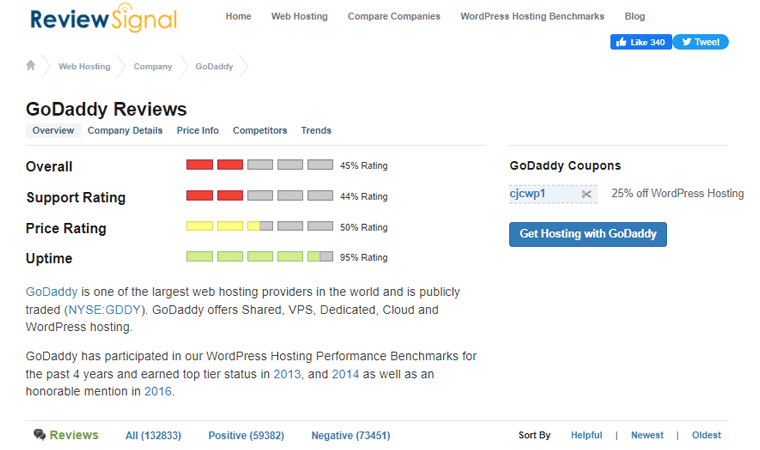Sort reviews by Helpful
This screenshot has width=760, height=450.
tap(586, 435)
